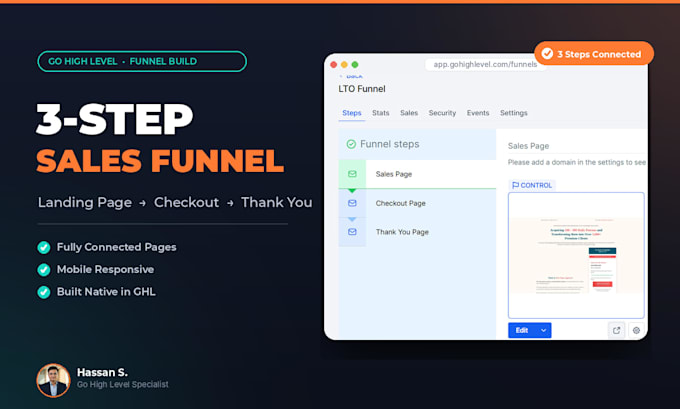Click Hassan S. profile photo
The height and width of the screenshot is (409, 680).
[53, 380]
